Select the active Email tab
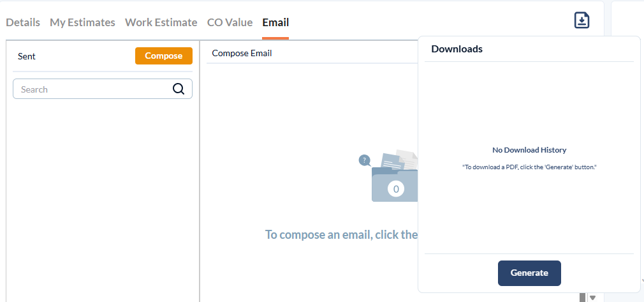Viewport: 644px width, 302px height. pyautogui.click(x=275, y=22)
